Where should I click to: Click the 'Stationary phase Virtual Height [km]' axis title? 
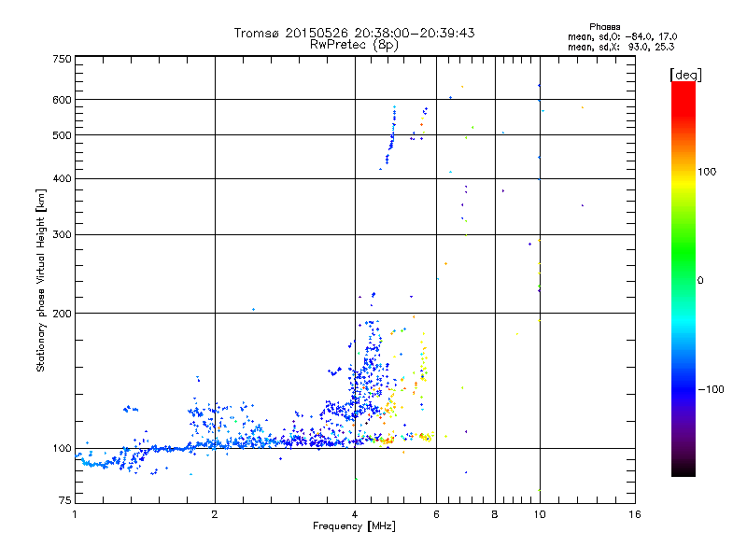[41, 280]
